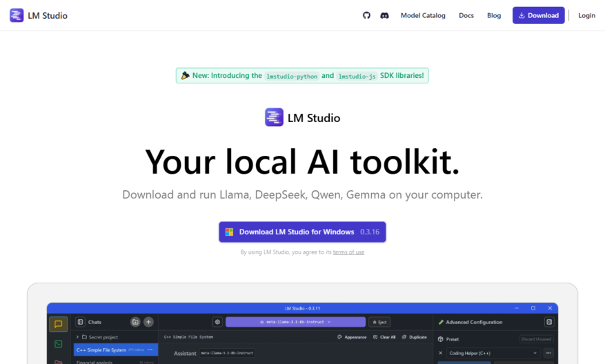Click the header Download button
The width and height of the screenshot is (605, 364).
pos(538,15)
